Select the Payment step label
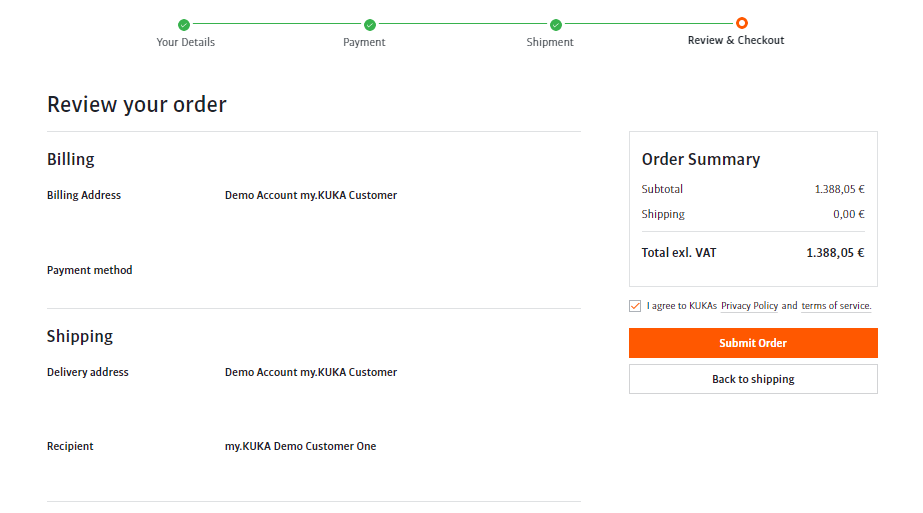Image resolution: width=923 pixels, height=513 pixels. 364,42
